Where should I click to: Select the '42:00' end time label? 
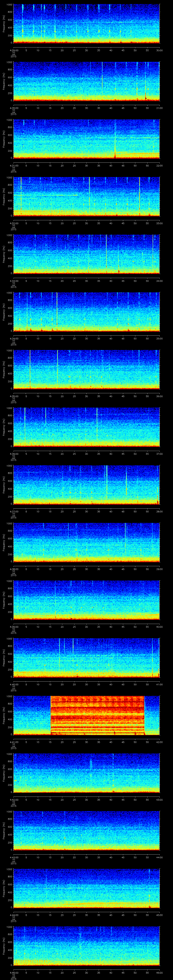point(159,742)
